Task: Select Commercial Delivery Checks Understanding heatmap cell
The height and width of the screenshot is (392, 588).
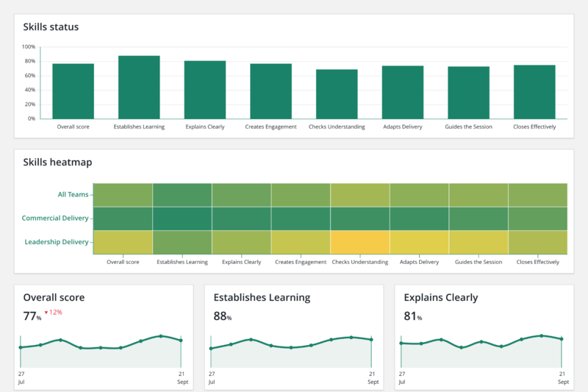Action: [x=360, y=218]
